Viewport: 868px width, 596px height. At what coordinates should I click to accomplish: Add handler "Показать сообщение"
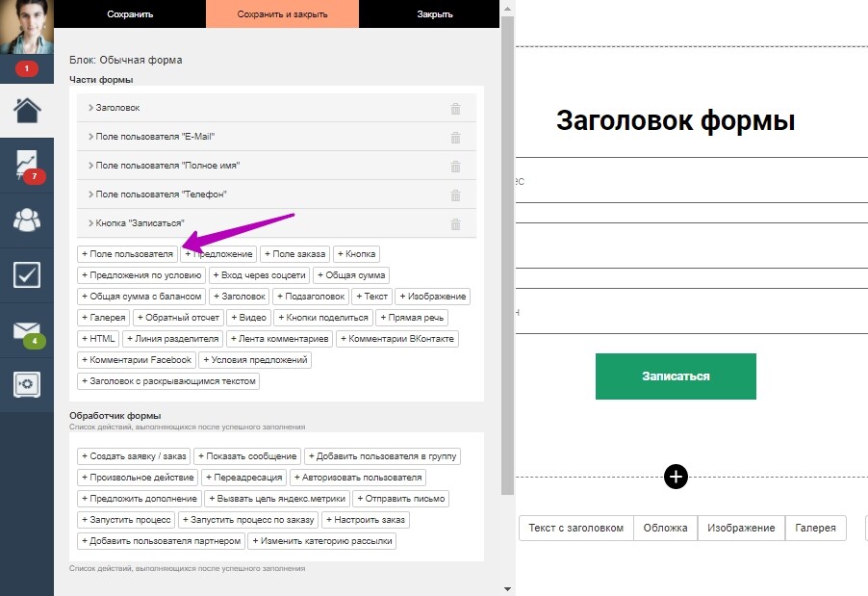click(247, 456)
